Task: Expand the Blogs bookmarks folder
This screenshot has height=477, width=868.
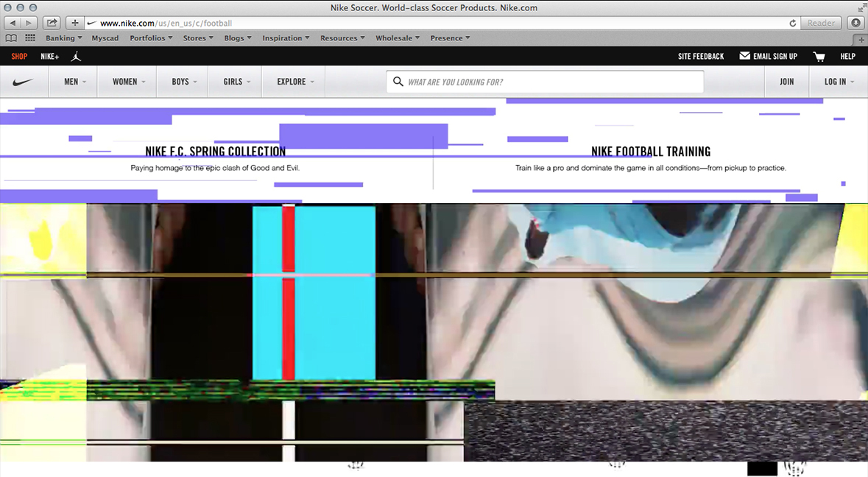Action: (238, 38)
